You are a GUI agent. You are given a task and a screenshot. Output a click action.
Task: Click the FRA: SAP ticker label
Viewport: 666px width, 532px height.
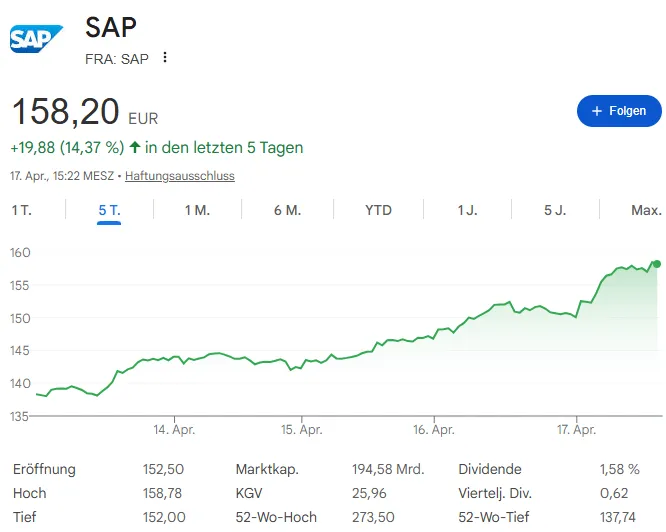[x=117, y=58]
